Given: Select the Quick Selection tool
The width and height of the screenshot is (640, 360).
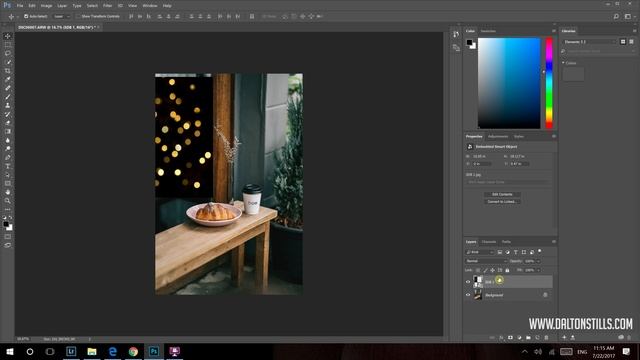Looking at the screenshot, I should pos(7,62).
